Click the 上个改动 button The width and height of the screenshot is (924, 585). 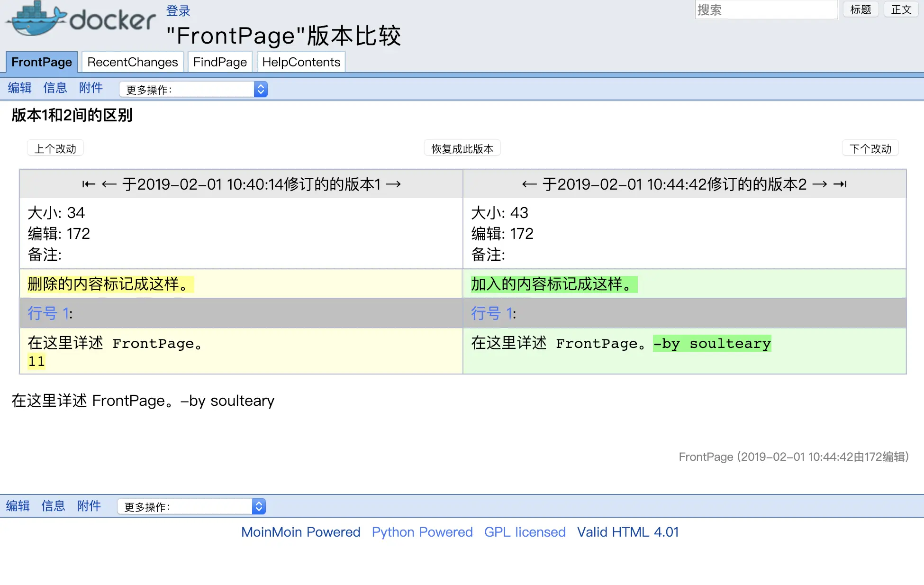pyautogui.click(x=55, y=147)
